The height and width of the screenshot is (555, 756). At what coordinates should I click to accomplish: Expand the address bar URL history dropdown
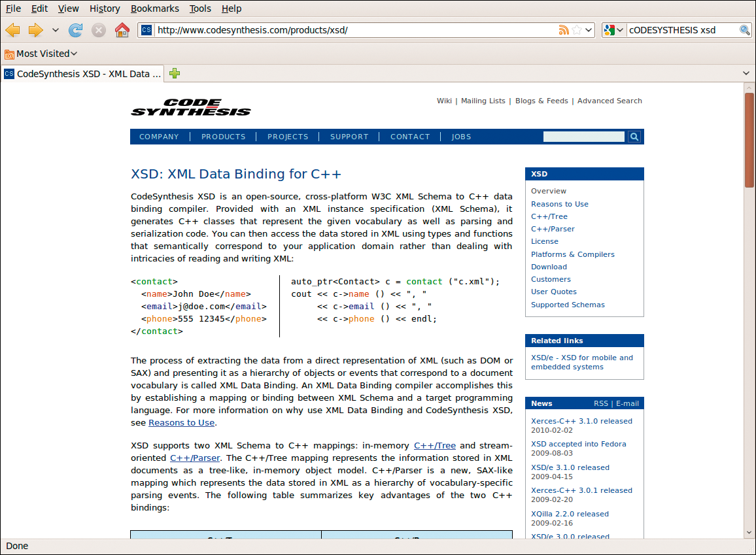point(589,30)
